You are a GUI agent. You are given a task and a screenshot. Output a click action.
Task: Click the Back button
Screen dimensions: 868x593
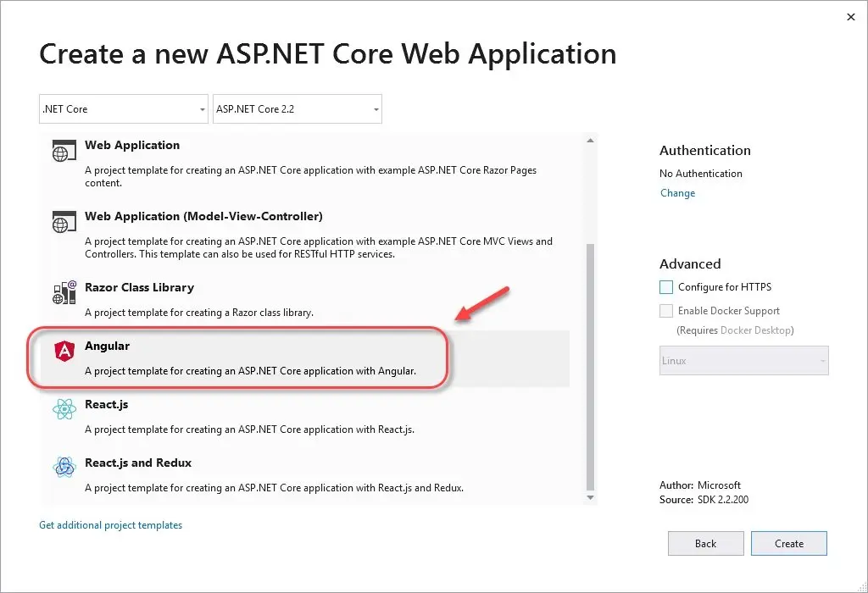coord(706,544)
